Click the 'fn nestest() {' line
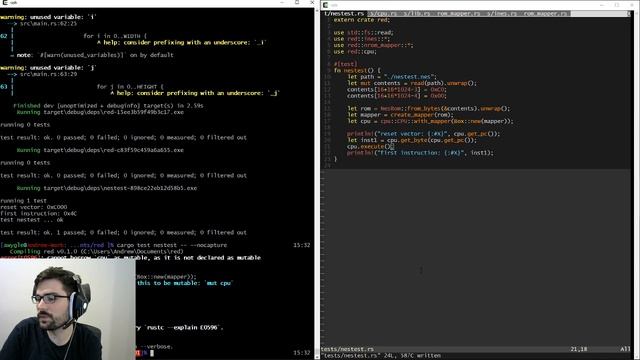The image size is (640, 360). coord(357,70)
